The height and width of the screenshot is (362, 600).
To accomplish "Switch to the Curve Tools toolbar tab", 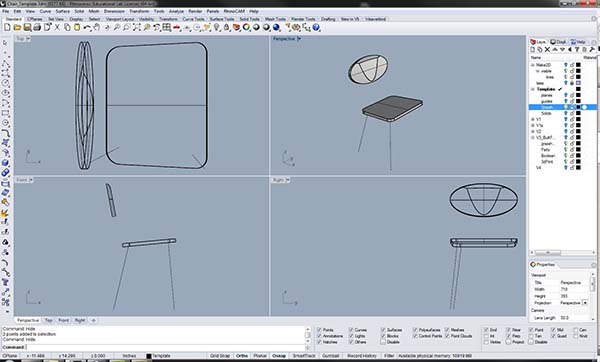I will click(x=193, y=19).
